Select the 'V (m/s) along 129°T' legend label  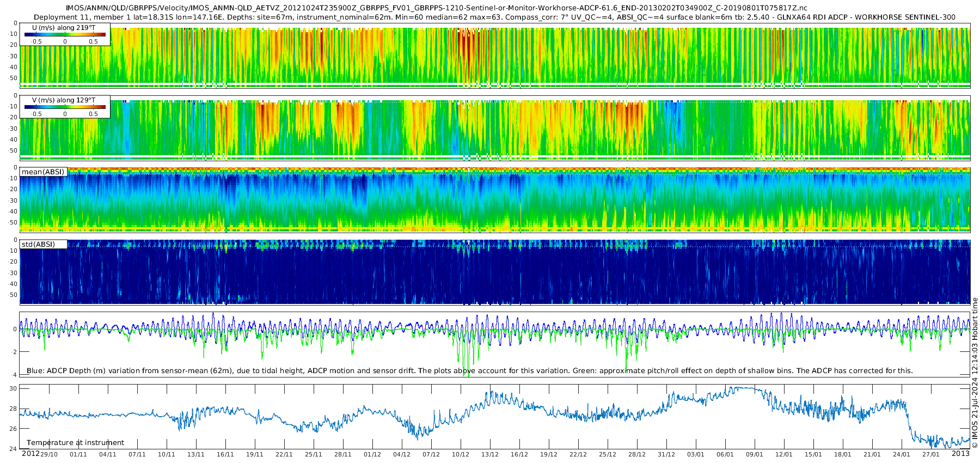click(x=64, y=100)
